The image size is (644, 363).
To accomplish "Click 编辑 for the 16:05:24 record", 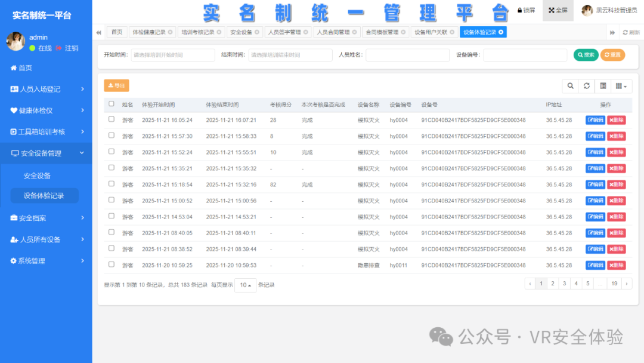I will [x=595, y=120].
